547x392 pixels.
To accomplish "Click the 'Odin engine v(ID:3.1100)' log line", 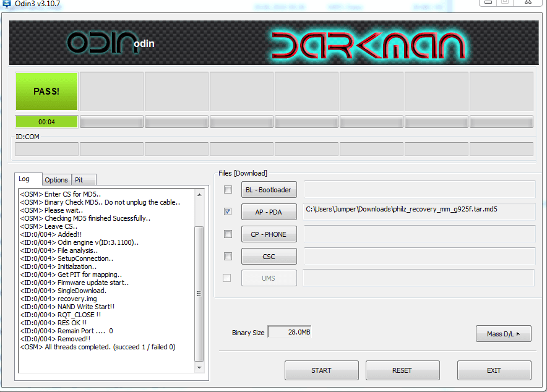I will (79, 242).
